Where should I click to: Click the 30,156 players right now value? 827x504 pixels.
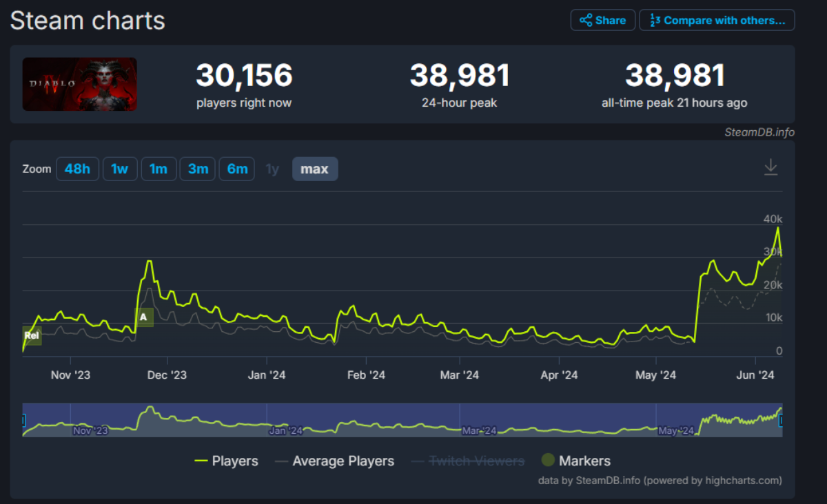click(x=244, y=75)
